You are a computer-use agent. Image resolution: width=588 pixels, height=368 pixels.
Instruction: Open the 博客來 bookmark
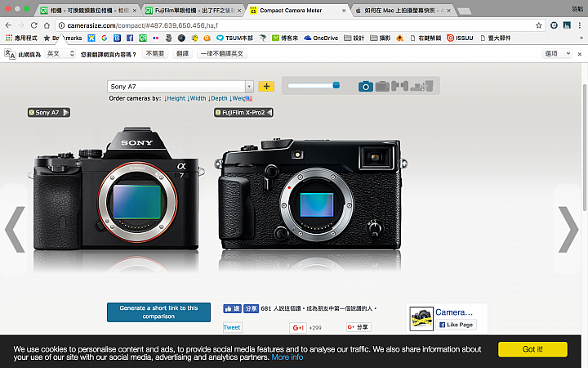pos(285,38)
